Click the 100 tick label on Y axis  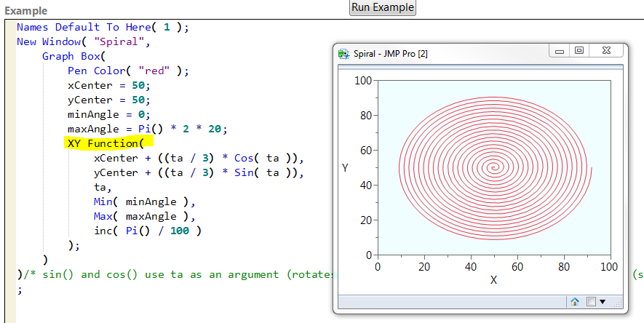[362, 81]
